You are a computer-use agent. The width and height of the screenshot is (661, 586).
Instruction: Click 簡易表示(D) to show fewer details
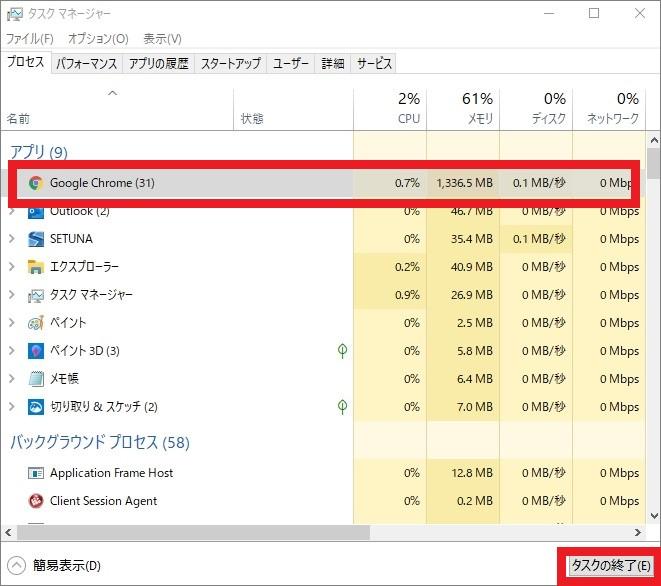[x=67, y=565]
